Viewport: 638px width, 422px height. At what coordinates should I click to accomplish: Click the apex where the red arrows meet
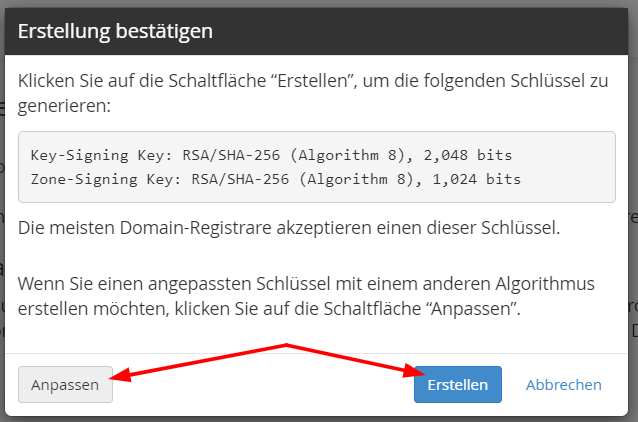click(286, 345)
